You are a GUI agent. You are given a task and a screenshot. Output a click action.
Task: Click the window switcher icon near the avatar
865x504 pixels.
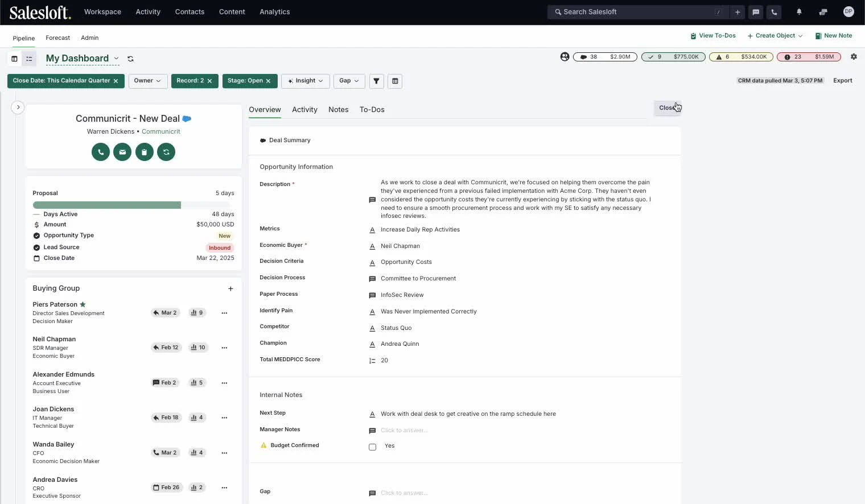click(x=823, y=12)
